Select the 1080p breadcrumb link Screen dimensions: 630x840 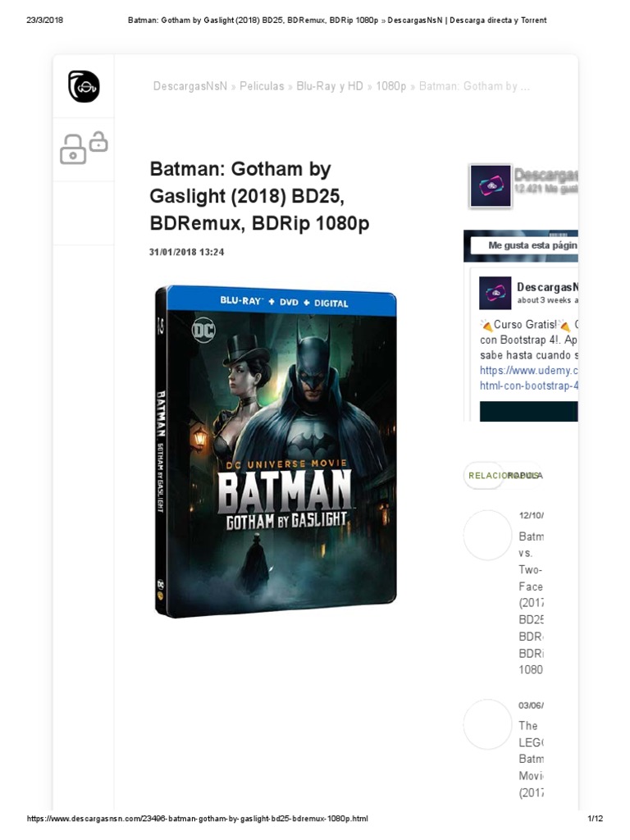tap(391, 86)
